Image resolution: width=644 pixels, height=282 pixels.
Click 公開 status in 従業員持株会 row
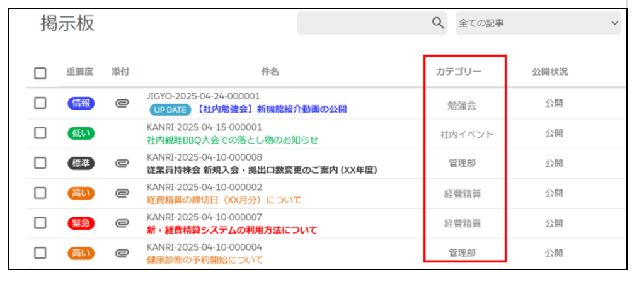(554, 163)
